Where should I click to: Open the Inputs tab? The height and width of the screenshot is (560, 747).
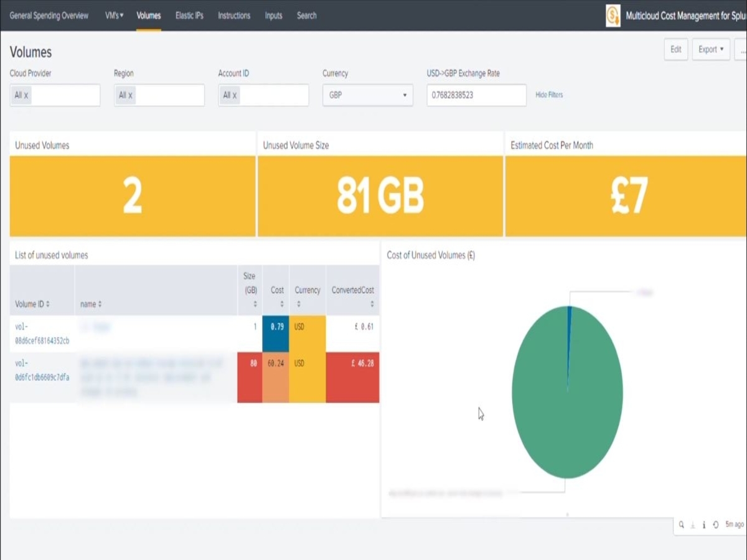(x=273, y=16)
